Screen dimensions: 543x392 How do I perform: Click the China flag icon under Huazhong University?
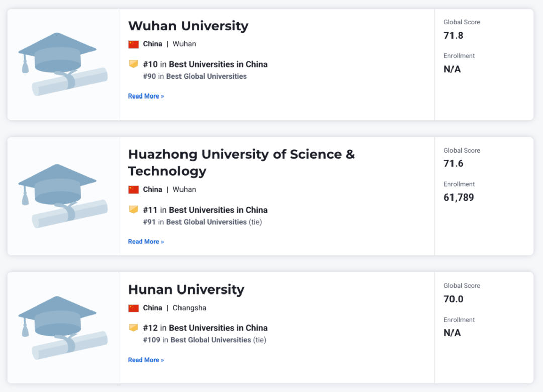[x=133, y=190]
